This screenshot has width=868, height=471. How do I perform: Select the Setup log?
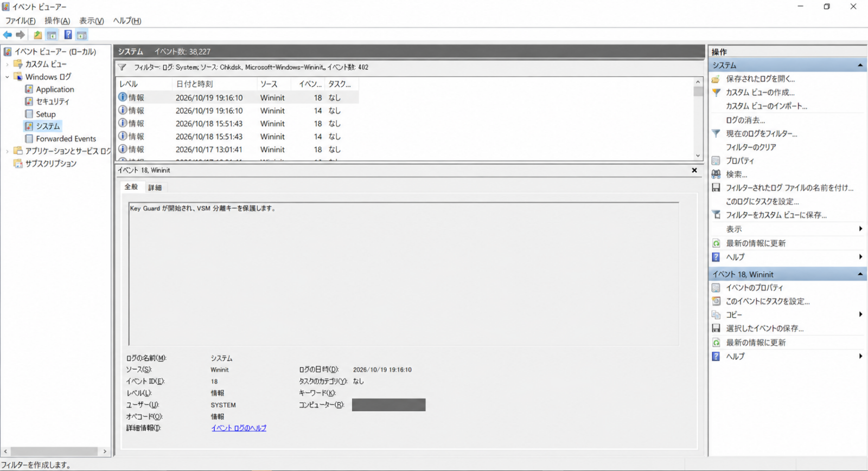[46, 114]
